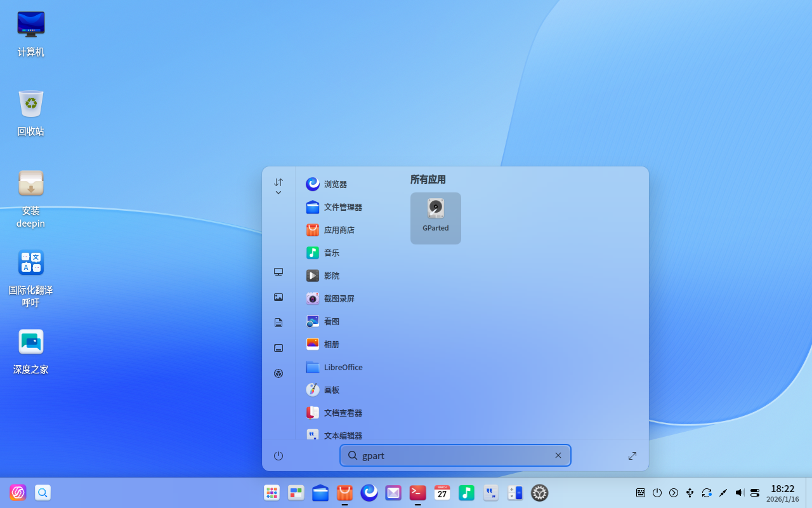The width and height of the screenshot is (812, 508).
Task: Open the sort order dropdown arrow
Action: [x=278, y=192]
